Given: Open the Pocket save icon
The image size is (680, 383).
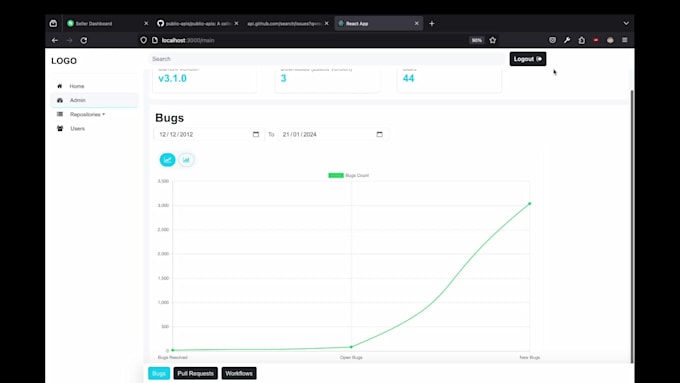Looking at the screenshot, I should tap(552, 40).
